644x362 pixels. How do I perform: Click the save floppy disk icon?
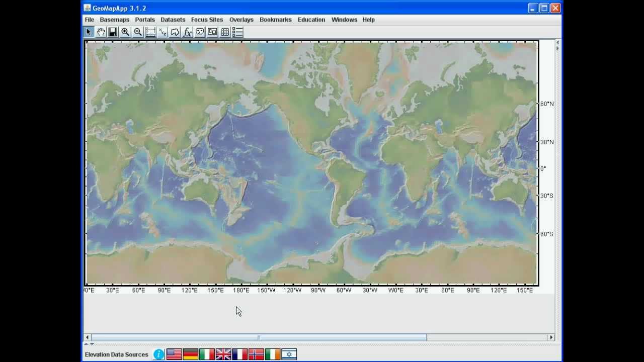(x=113, y=32)
